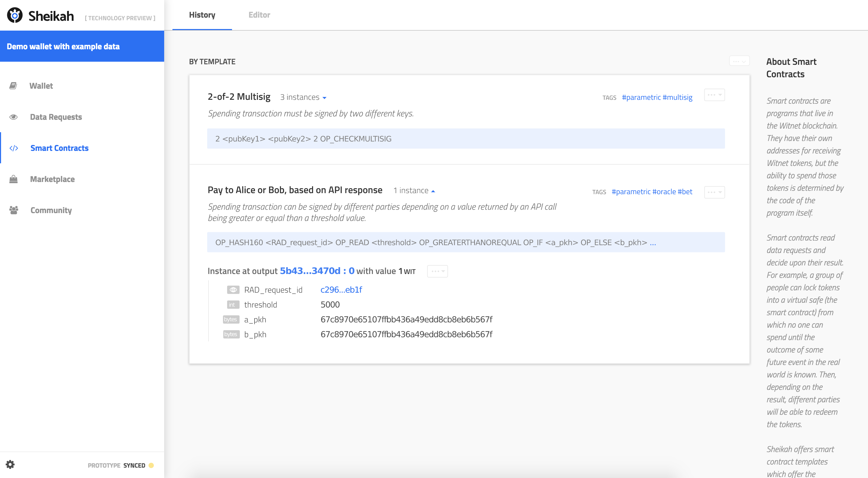The image size is (868, 478).
Task: Click the threshold value 5000
Action: click(330, 305)
